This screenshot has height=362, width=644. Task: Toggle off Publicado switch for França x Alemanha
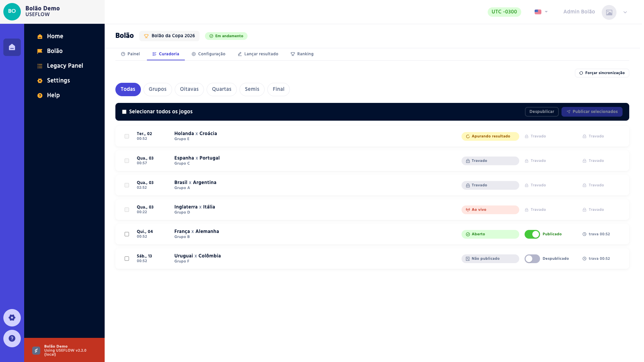[x=532, y=234]
